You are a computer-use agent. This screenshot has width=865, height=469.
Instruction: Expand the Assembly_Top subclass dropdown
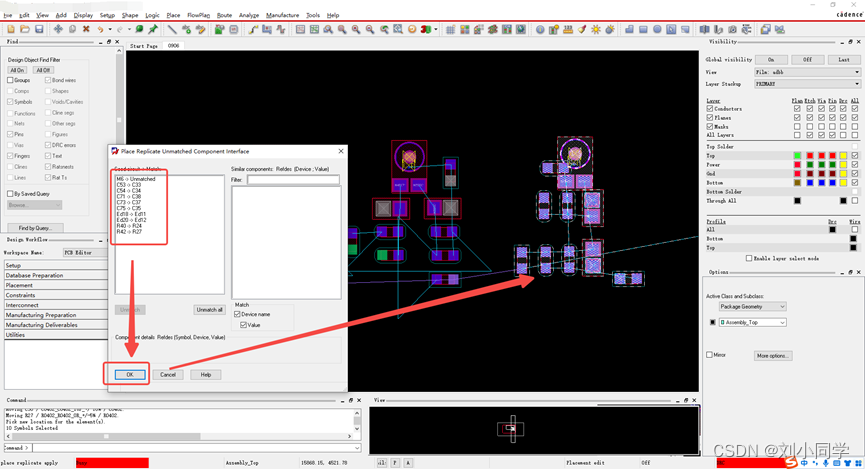[752, 322]
